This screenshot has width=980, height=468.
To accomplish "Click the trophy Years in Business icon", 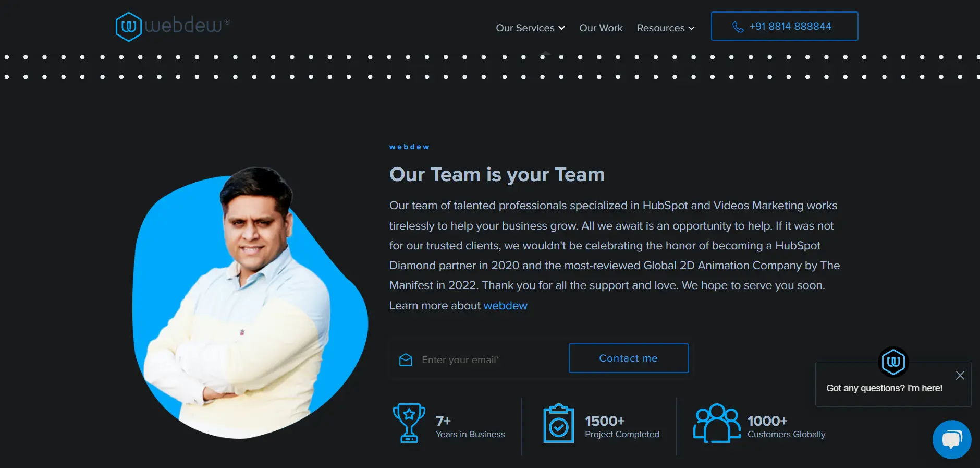I will [409, 423].
